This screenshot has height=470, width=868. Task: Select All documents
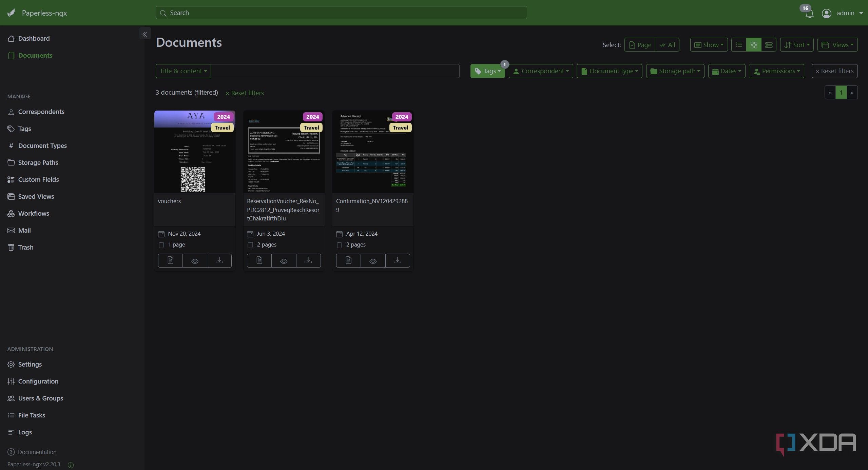coord(667,45)
